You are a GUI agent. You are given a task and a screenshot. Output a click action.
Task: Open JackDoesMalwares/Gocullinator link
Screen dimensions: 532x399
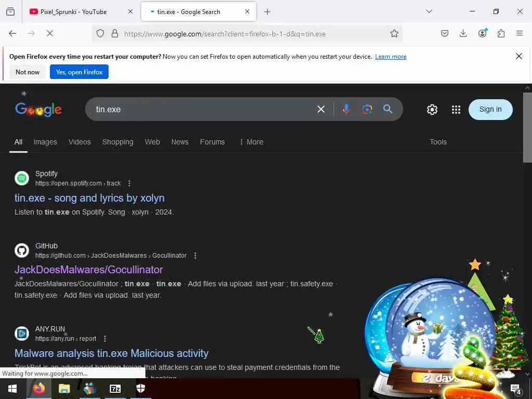coord(88,270)
